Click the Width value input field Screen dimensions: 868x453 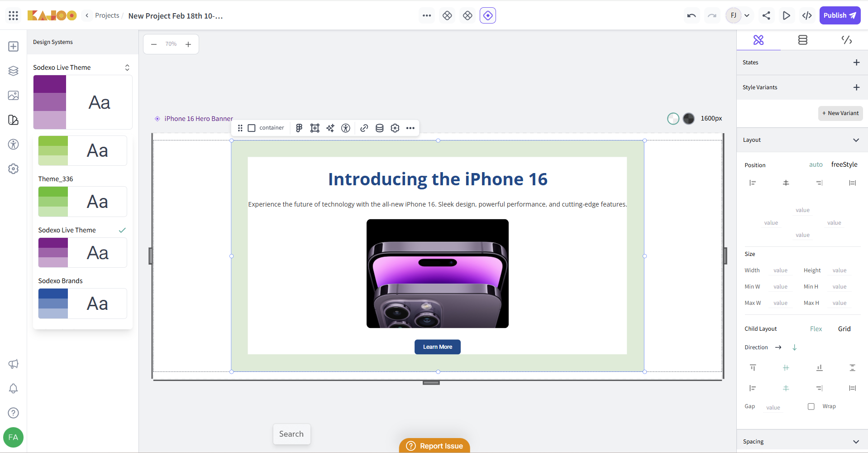(781, 270)
